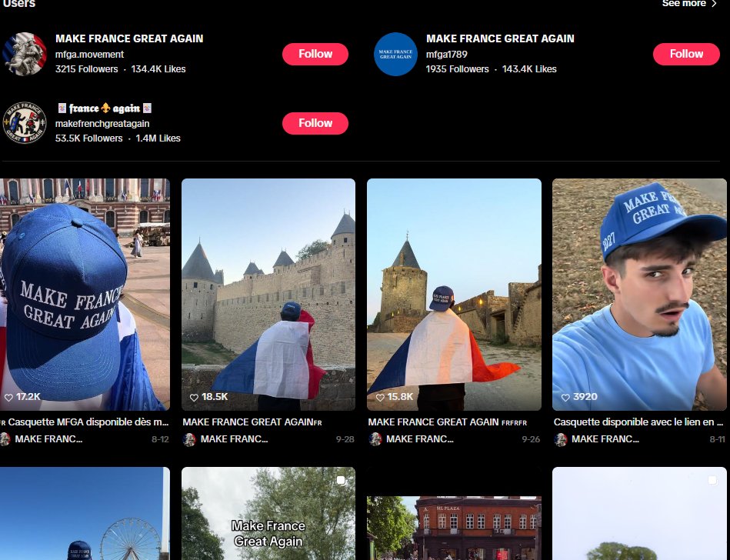The height and width of the screenshot is (560, 730).
Task: Follow the makefrenchgreatagain account
Action: point(315,123)
